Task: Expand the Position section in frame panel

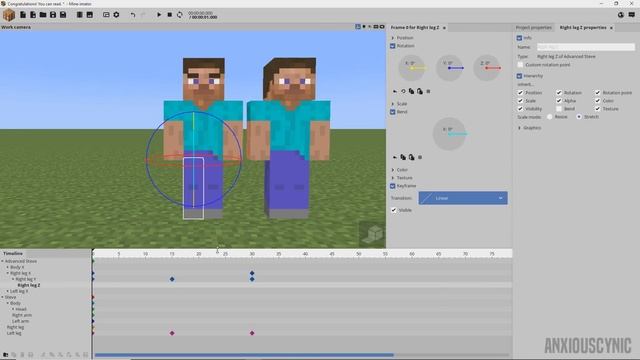Action: pyautogui.click(x=393, y=38)
